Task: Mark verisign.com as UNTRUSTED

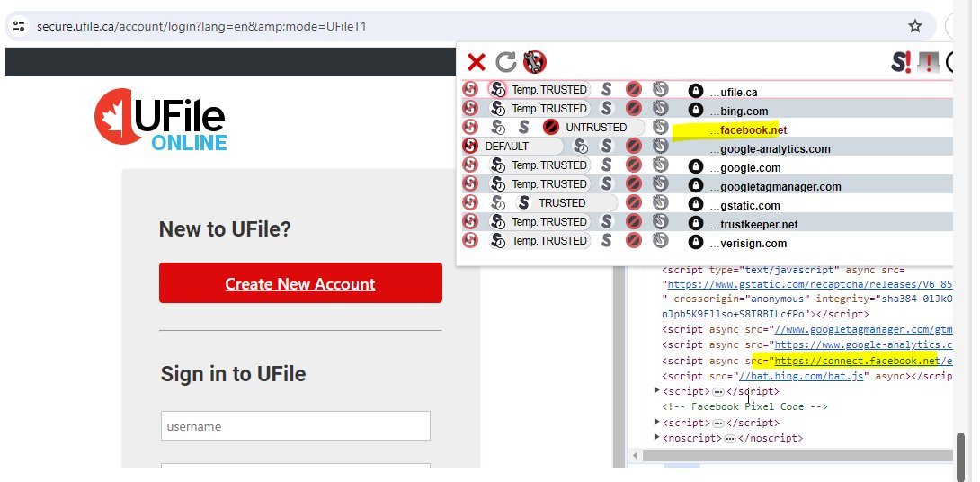Action: [634, 241]
